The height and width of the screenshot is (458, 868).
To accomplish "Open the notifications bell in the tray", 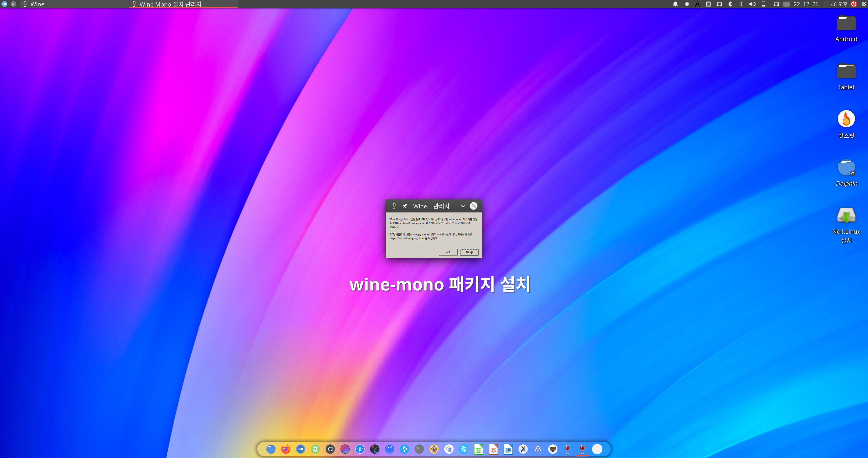I will [675, 4].
